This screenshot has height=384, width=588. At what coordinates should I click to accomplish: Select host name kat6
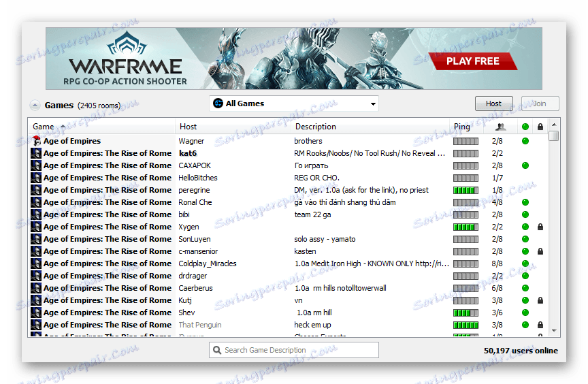[188, 153]
